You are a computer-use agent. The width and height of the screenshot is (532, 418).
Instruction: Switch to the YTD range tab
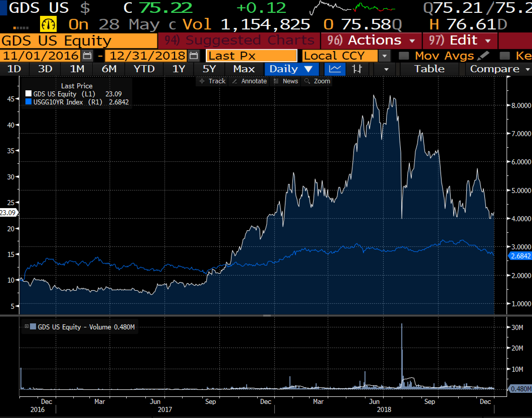(144, 69)
